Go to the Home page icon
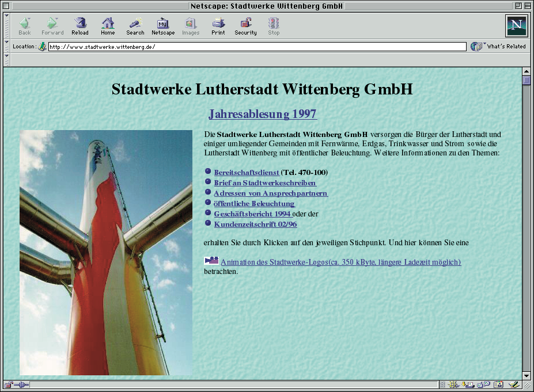Screen dimensions: 534x392 [x=108, y=26]
